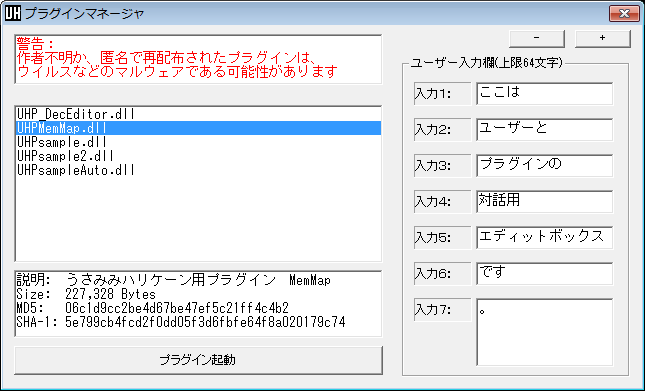Screen dimensions: 645x391
Task: Click the Size: 227,328 Bytes line
Action: pos(86,294)
